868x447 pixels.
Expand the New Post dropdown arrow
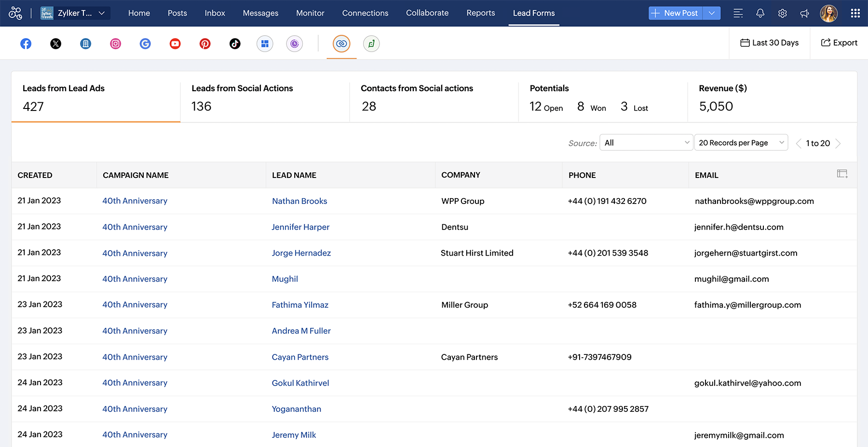(x=712, y=14)
